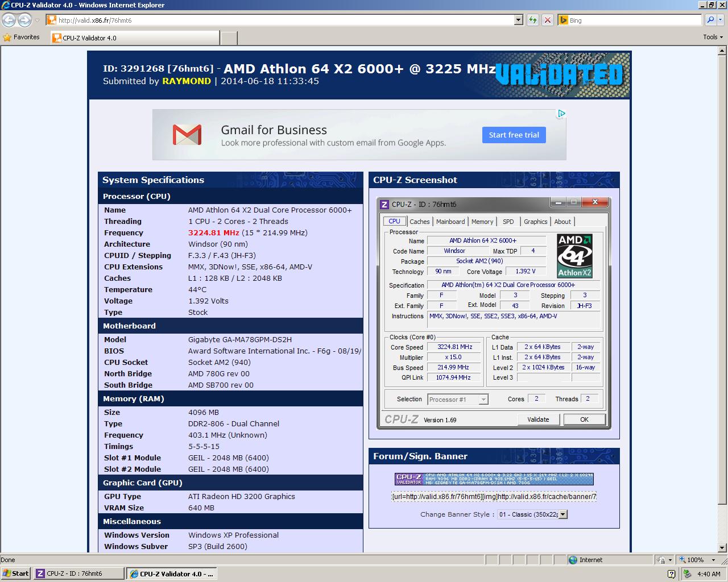728x582 pixels.
Task: Open the Graphics tab in CPU-Z
Action: pos(536,222)
